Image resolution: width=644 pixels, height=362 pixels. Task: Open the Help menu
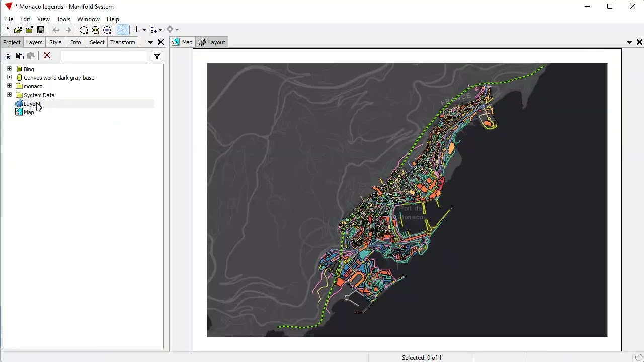pos(113,19)
